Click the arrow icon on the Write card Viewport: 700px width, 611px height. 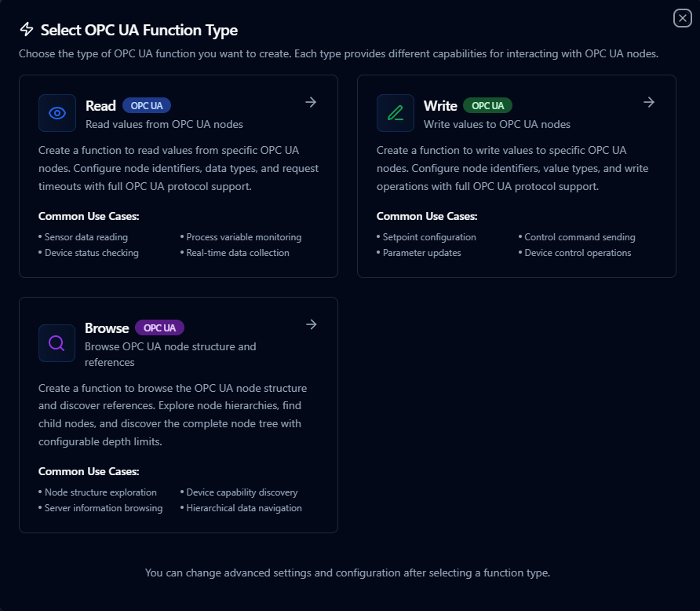[x=649, y=102]
